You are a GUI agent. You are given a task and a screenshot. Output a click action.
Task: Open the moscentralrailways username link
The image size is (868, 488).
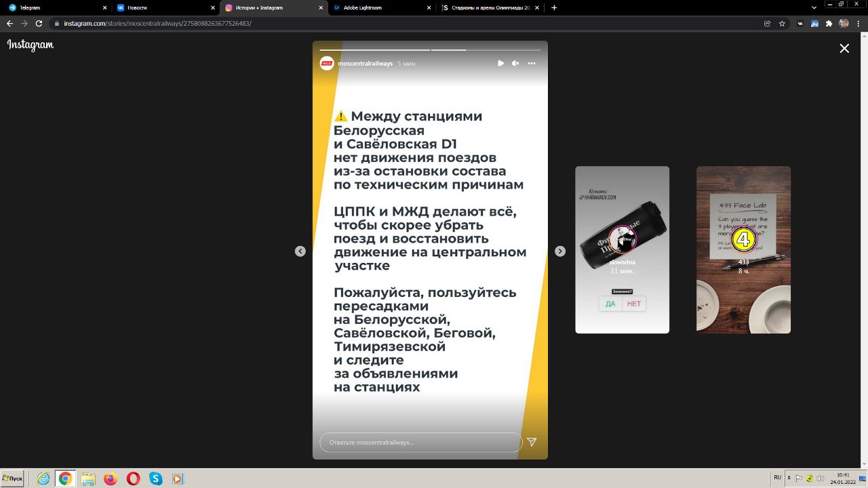click(365, 63)
